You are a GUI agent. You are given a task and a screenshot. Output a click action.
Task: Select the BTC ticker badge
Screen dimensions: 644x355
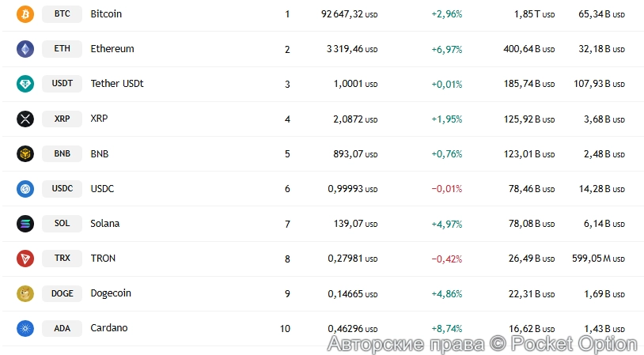pos(62,14)
